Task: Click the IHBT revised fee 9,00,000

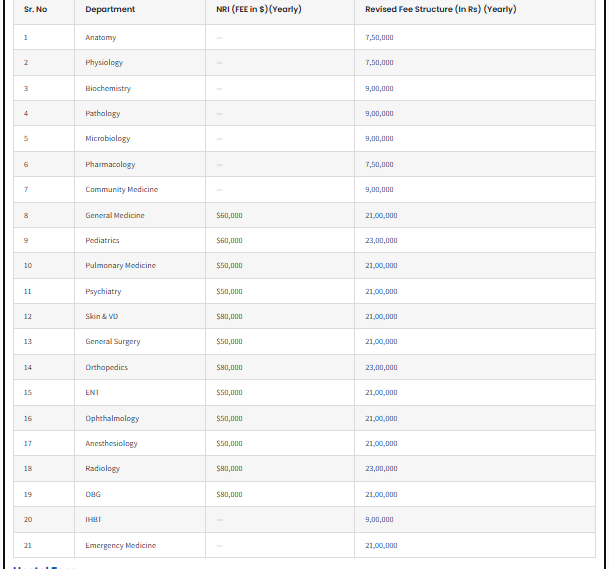Action: [380, 519]
